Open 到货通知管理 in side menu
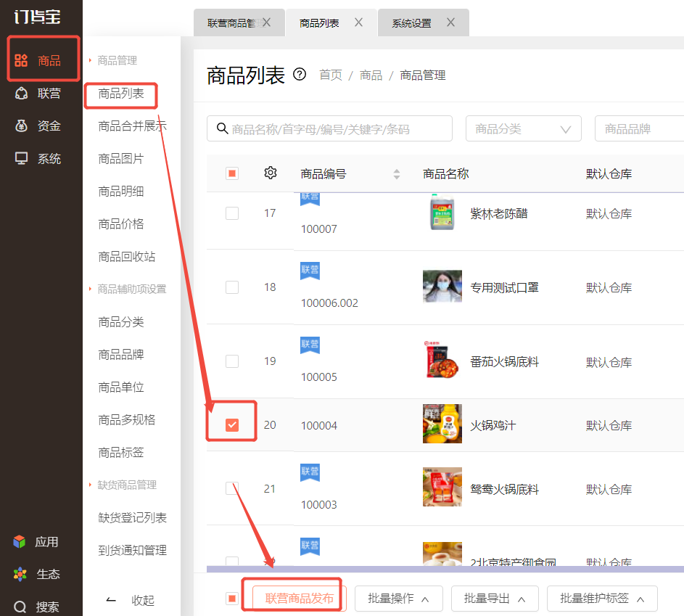Viewport: 684px width, 616px height. click(x=132, y=550)
